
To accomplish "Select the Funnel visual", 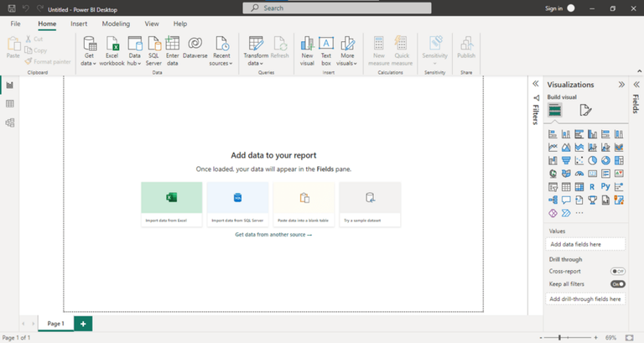I will pyautogui.click(x=566, y=160).
